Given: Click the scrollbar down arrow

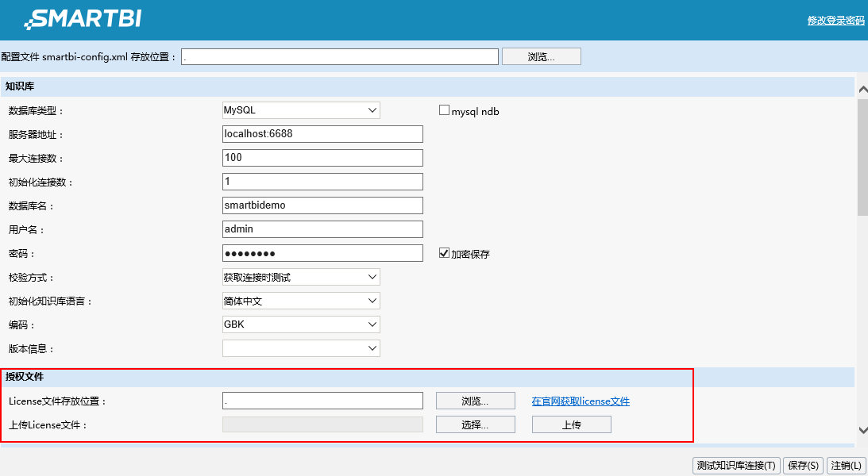Looking at the screenshot, I should [862, 429].
